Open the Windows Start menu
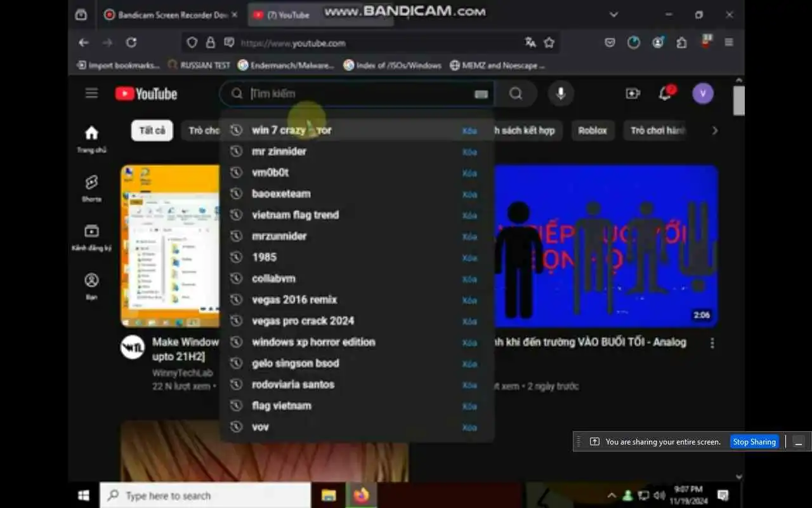 [x=84, y=495]
